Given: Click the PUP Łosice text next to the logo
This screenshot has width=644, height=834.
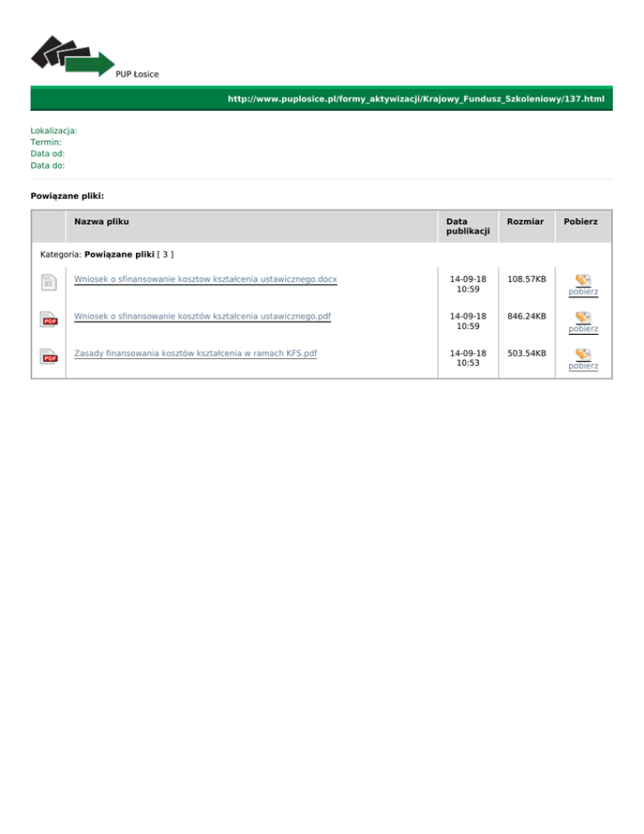Looking at the screenshot, I should (137, 74).
